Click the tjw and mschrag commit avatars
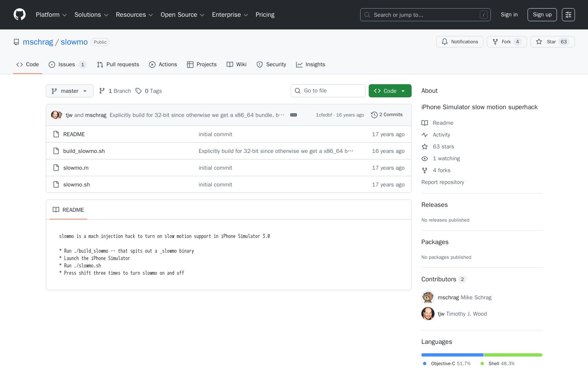This screenshot has height=368, width=588. tap(57, 115)
